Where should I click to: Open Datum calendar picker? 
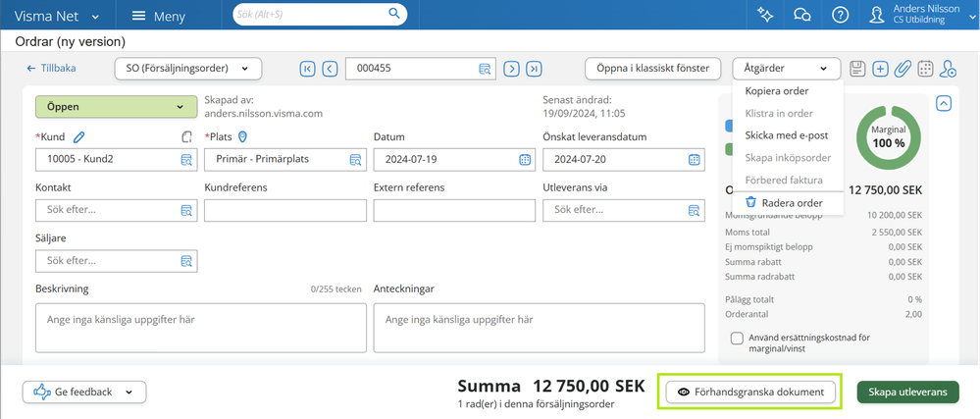click(x=525, y=160)
